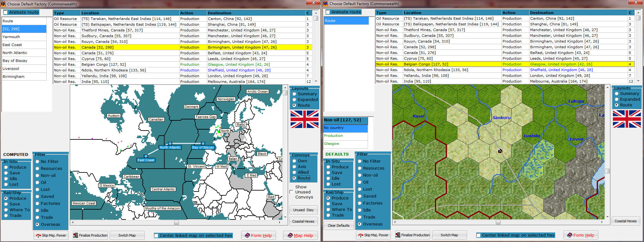
Task: Click the Central Atlantic label on the map
Action: click(x=163, y=189)
